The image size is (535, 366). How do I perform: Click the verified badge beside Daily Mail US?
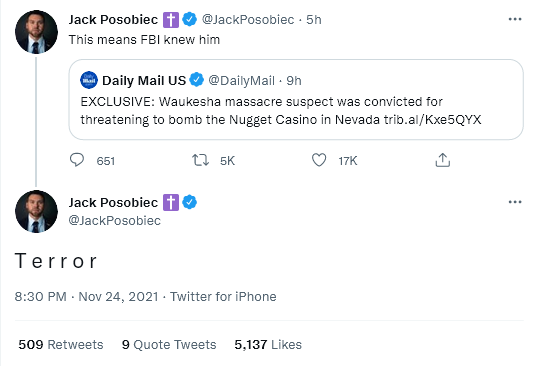tap(197, 80)
